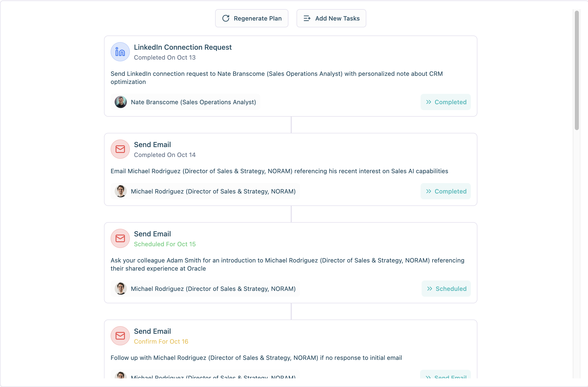Click the Regenerate Plan refresh icon
This screenshot has height=387, width=588.
click(x=226, y=18)
